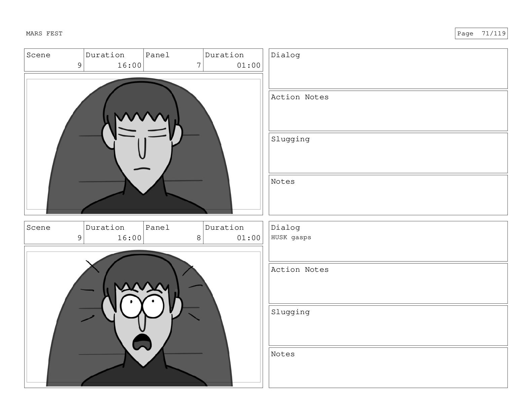Screen dimensions: 532x412
Task: Click the 01:00 duration for panel 8
Action: [249, 238]
